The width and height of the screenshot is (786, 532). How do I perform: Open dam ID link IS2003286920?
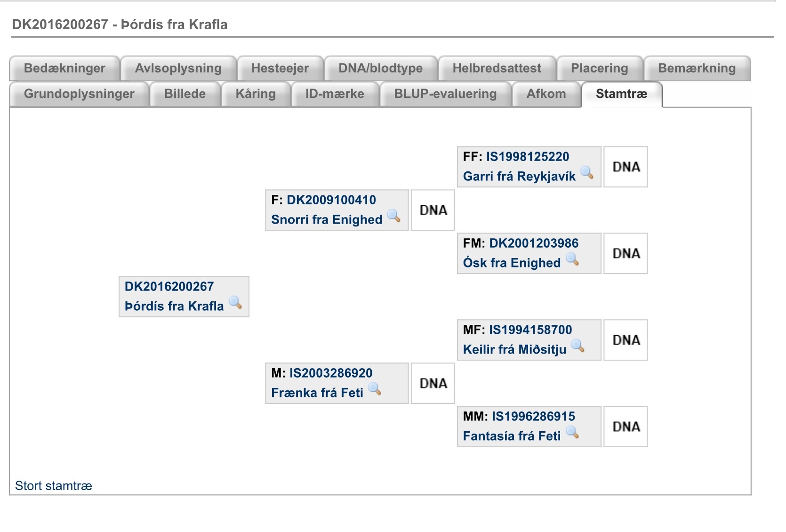pyautogui.click(x=331, y=373)
